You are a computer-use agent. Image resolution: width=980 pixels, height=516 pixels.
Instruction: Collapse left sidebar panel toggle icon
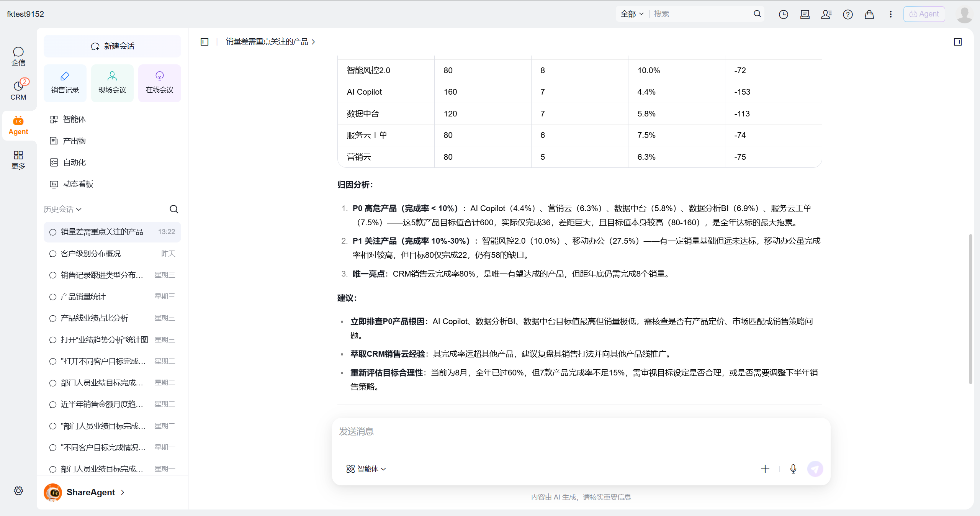point(205,42)
